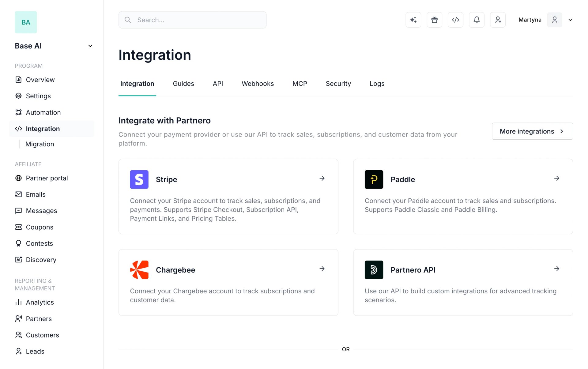Click the arrow on the Paddle card

(557, 178)
